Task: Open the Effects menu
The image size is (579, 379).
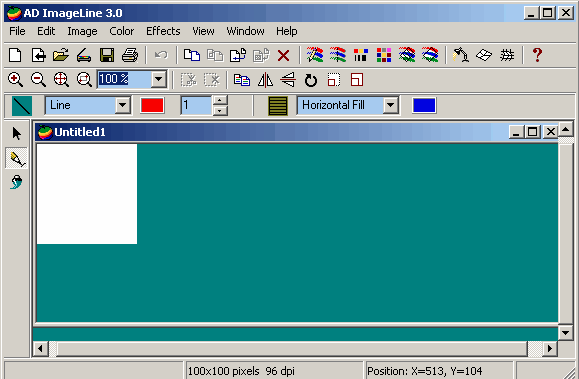Action: [x=163, y=31]
